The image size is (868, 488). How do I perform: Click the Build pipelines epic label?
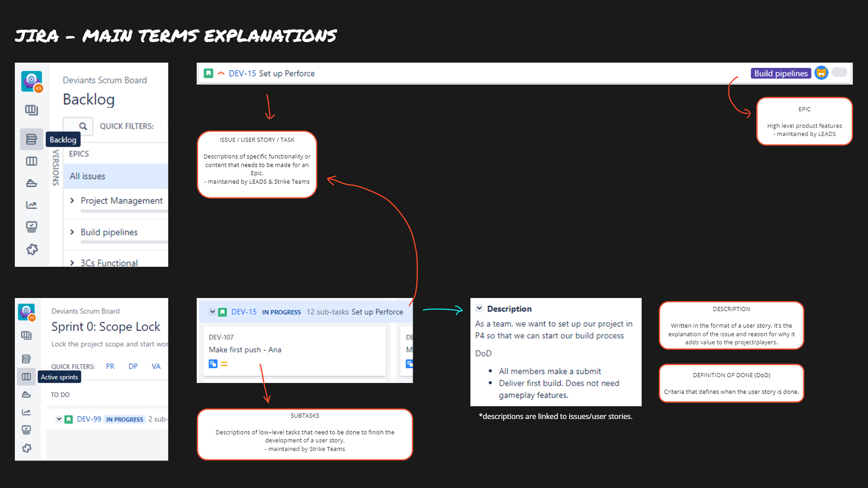[781, 73]
